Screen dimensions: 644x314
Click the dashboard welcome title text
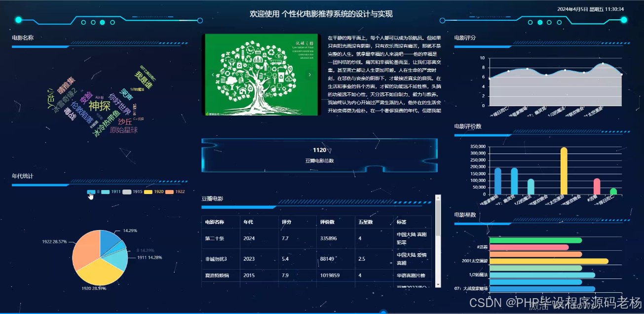321,14
